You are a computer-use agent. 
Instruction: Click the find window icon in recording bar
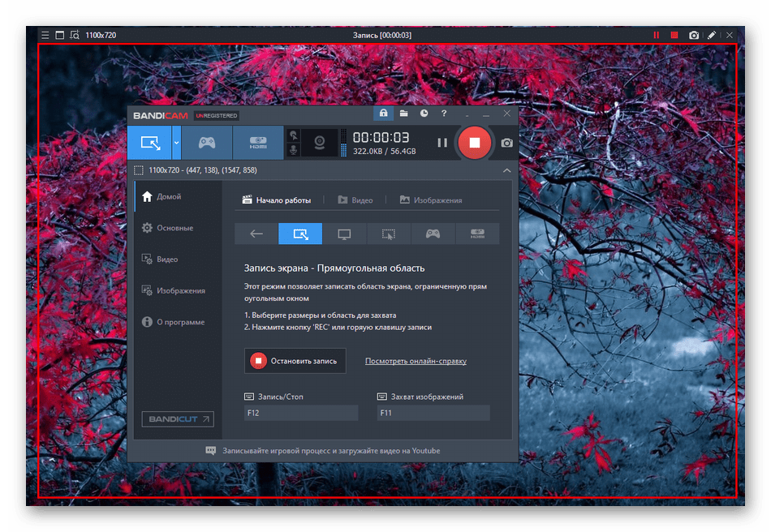tap(75, 36)
